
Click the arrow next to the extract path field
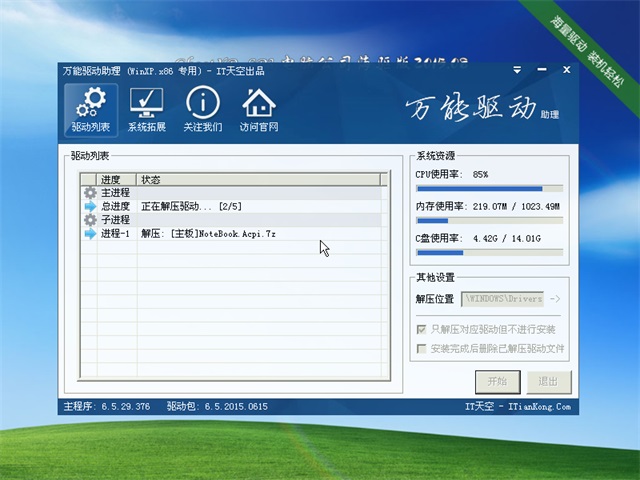pos(555,298)
